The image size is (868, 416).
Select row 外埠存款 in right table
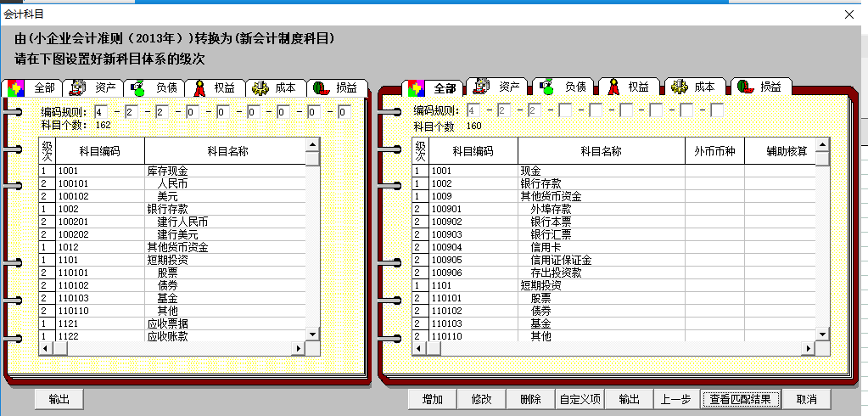[614, 209]
